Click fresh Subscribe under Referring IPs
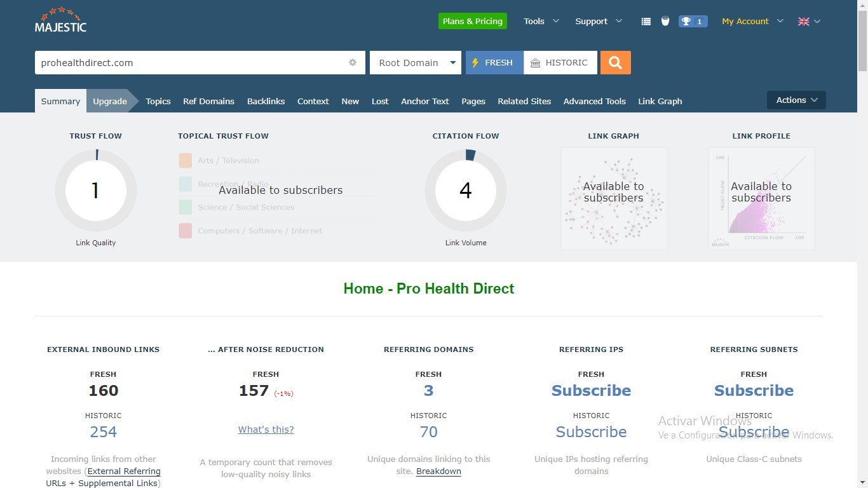 (x=592, y=391)
